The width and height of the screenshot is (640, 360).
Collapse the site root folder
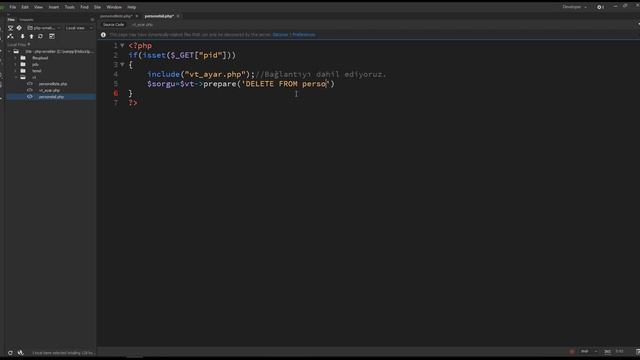(x=9, y=51)
